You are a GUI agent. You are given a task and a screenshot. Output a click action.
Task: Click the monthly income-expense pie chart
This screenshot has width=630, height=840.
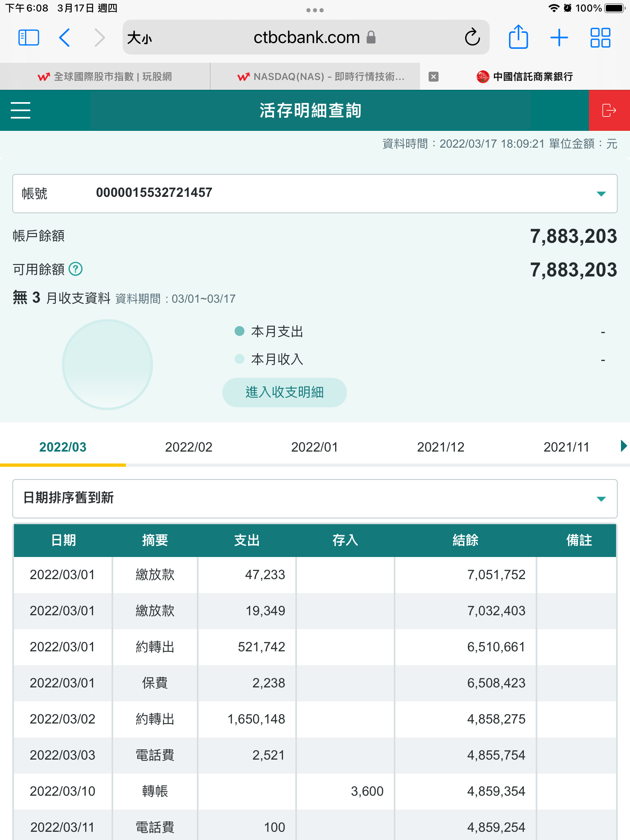tap(107, 365)
